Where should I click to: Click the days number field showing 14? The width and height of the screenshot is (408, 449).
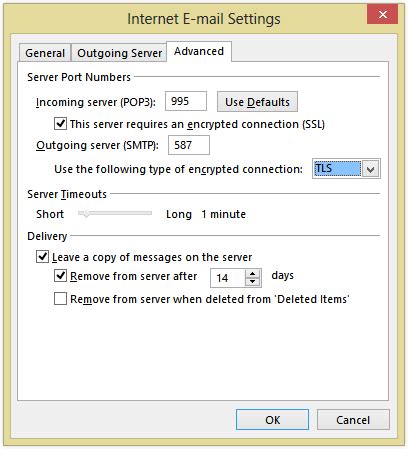(x=228, y=278)
